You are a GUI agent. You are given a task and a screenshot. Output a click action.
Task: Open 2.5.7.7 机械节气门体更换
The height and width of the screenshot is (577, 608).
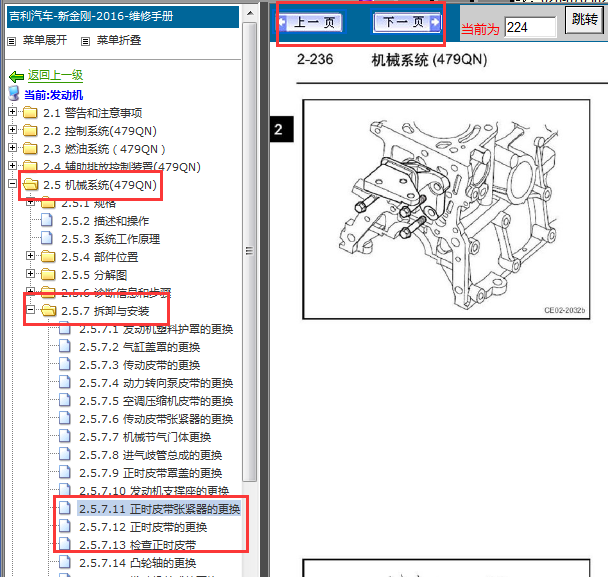coord(145,437)
